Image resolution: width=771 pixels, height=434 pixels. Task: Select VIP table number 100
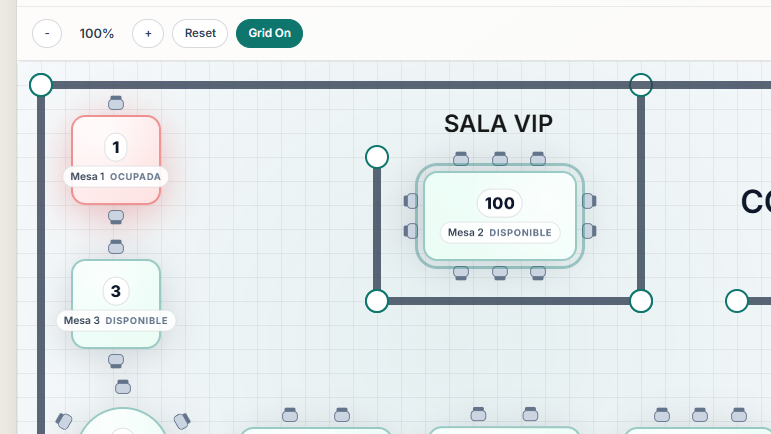pyautogui.click(x=499, y=216)
